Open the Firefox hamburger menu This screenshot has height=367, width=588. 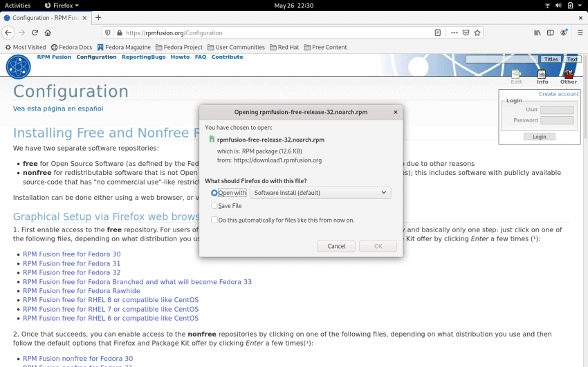click(x=578, y=32)
